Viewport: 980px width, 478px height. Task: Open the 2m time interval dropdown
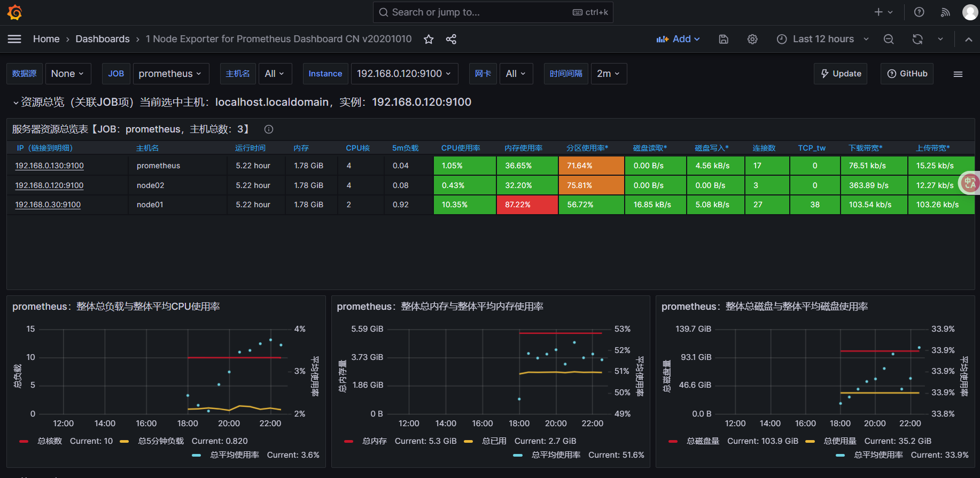(609, 74)
